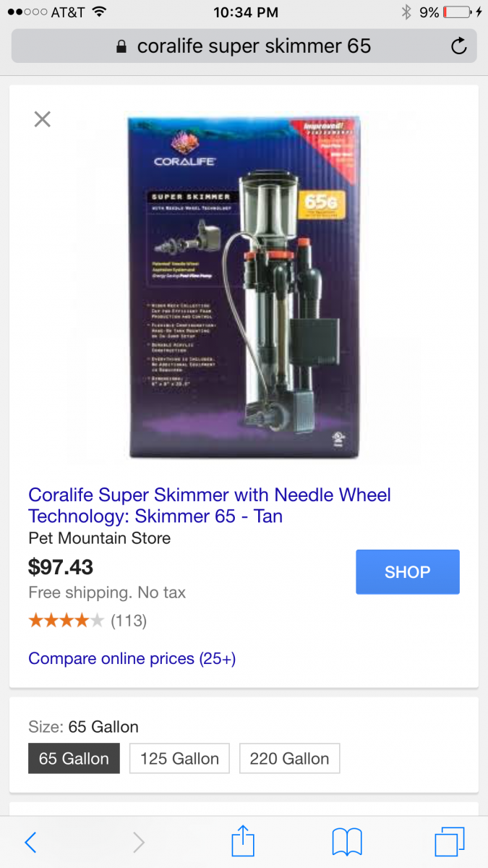Image resolution: width=488 pixels, height=868 pixels.
Task: Select the 220 Gallon size option
Action: 289,759
